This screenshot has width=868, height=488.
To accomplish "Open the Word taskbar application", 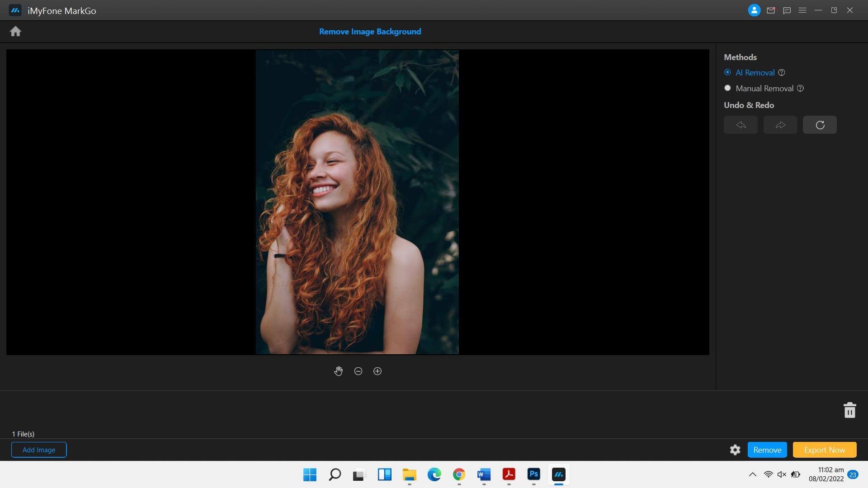I will (x=483, y=474).
